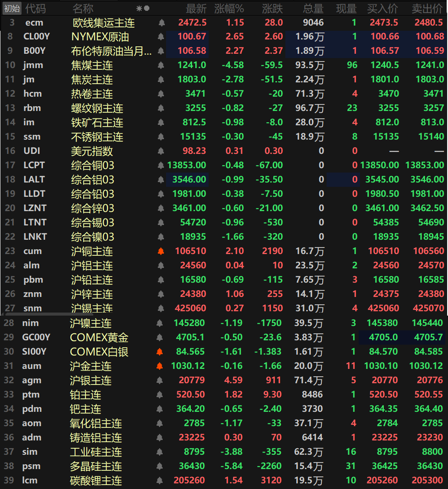Click the bell icon on 沪铝主连 row
Viewport: 448px width, 489px height.
(x=160, y=266)
